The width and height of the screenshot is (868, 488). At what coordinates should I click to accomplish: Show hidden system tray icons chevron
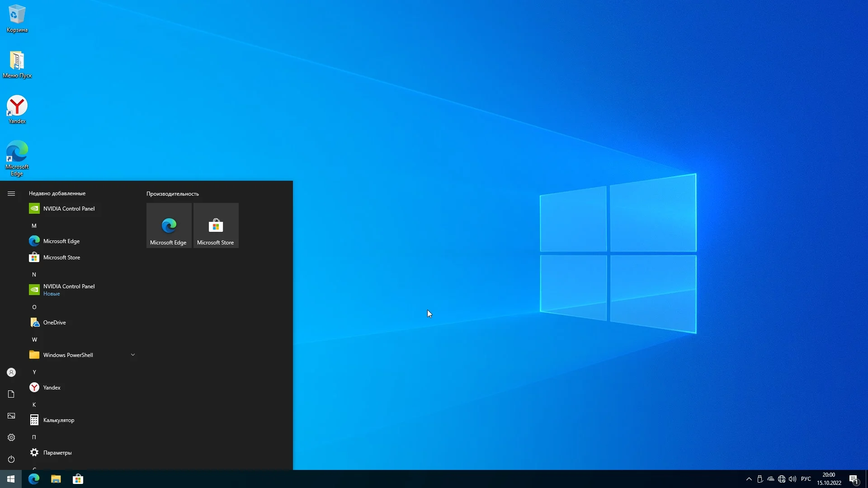[x=749, y=479]
